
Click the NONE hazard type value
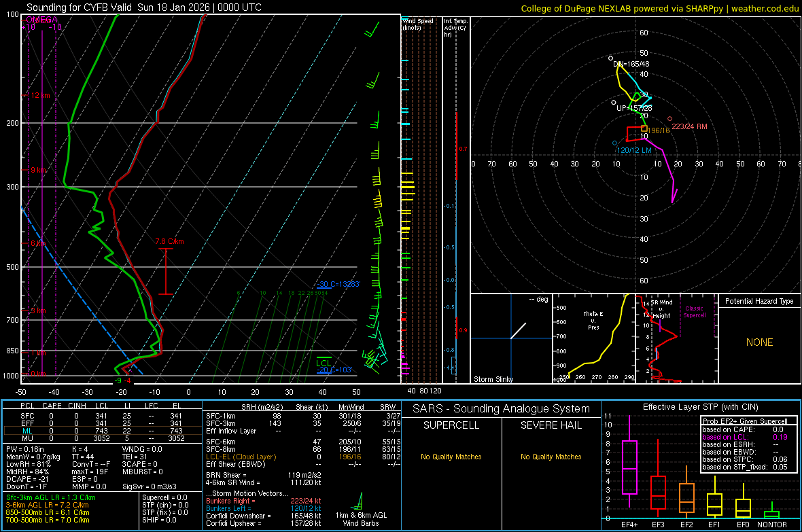(759, 342)
